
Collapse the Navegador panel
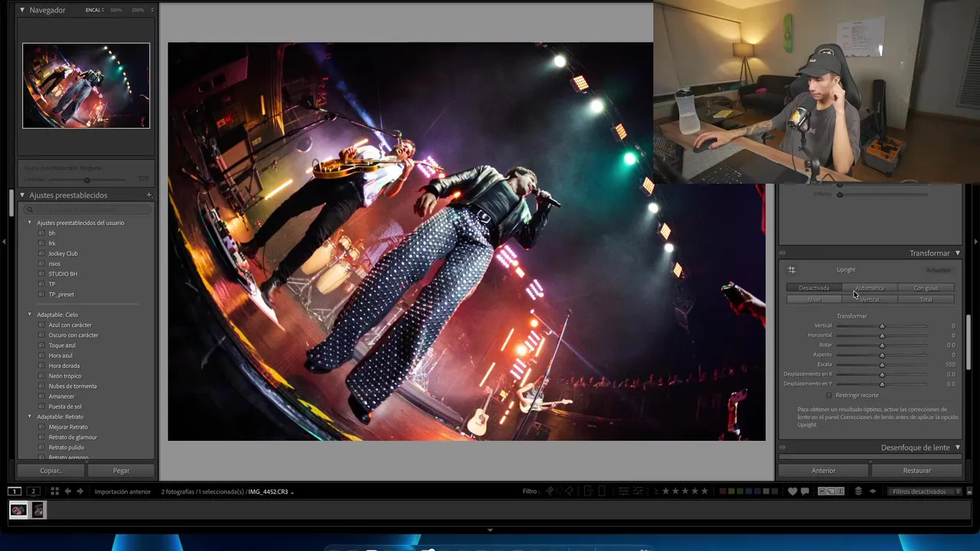coord(22,10)
